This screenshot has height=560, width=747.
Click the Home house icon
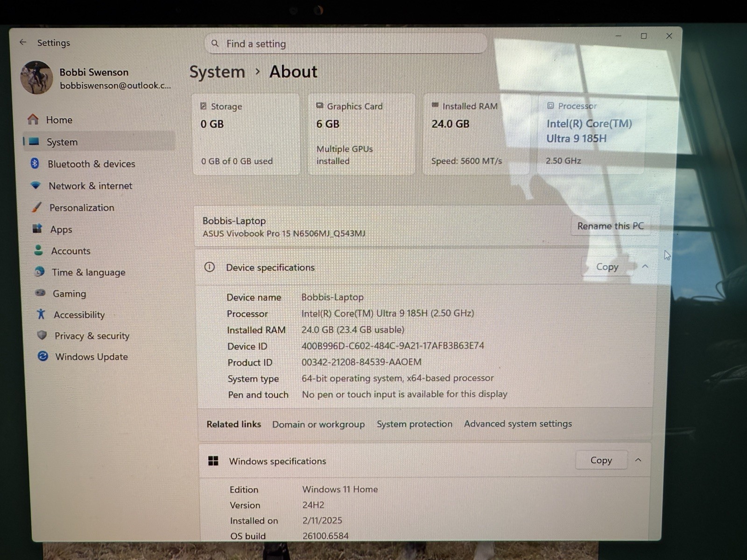tap(33, 119)
